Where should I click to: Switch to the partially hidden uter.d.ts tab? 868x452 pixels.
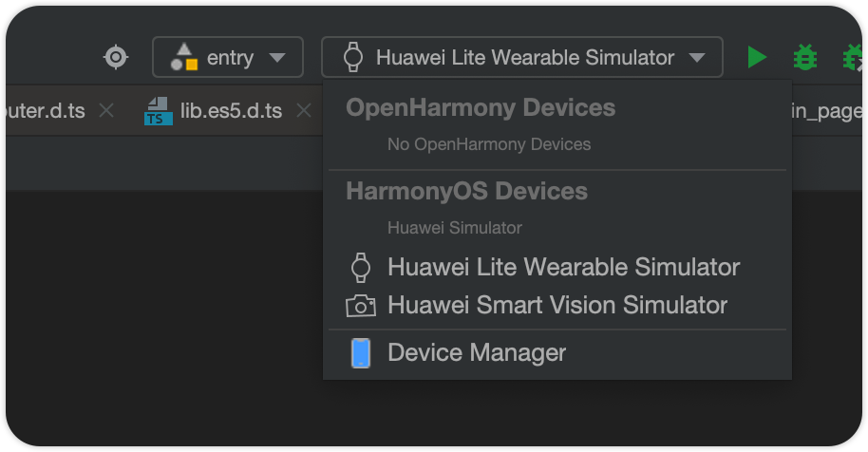pos(46,111)
